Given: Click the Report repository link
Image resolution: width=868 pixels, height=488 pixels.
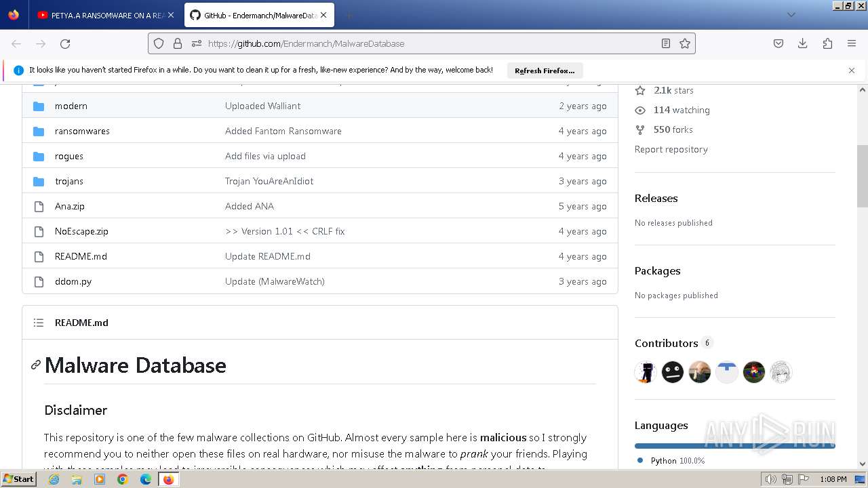Looking at the screenshot, I should (x=671, y=149).
